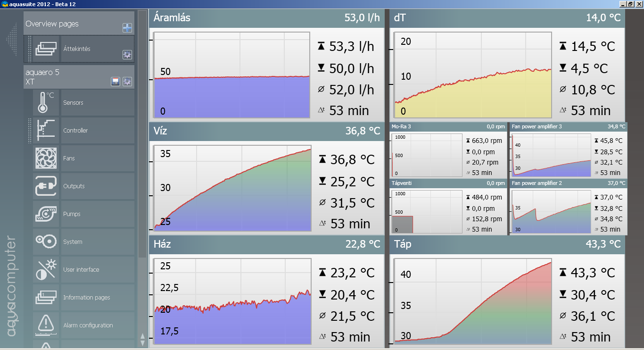Open the Controller section
Image resolution: width=644 pixels, height=350 pixels.
point(98,131)
